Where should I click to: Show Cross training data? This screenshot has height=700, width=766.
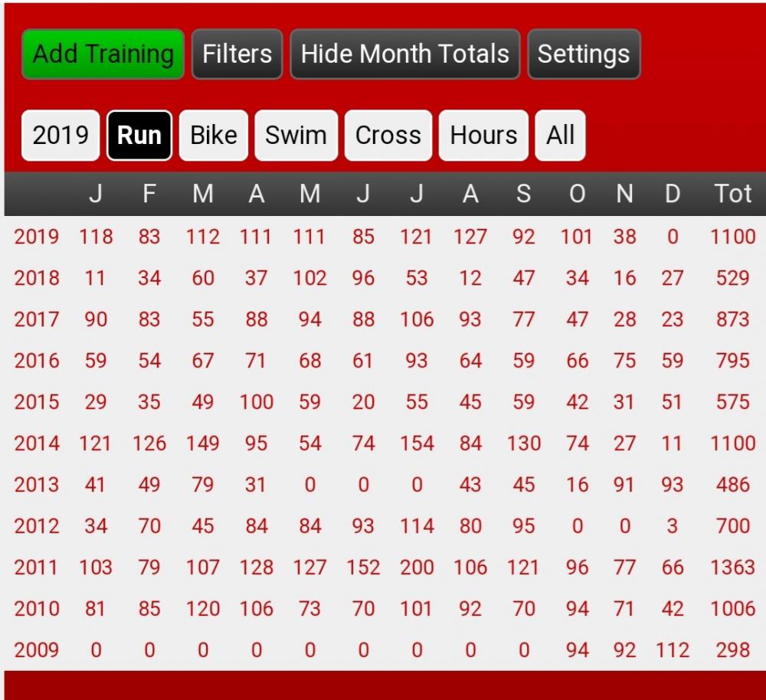pyautogui.click(x=388, y=136)
